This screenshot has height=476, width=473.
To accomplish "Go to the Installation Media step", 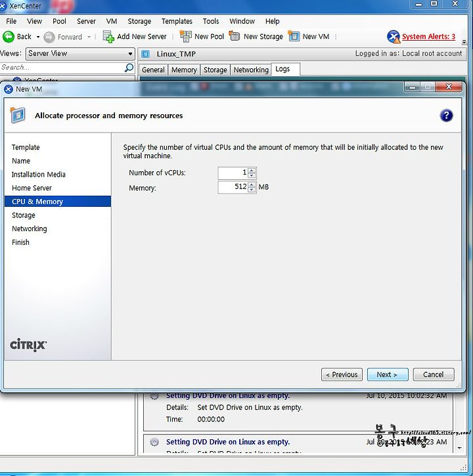I will click(x=39, y=175).
